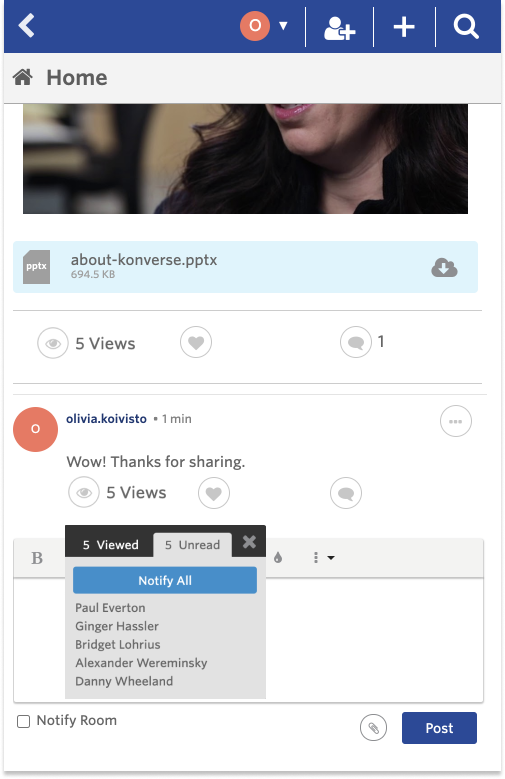Image resolution: width=505 pixels, height=779 pixels.
Task: Go back using the left chevron arrow
Action: (x=27, y=25)
